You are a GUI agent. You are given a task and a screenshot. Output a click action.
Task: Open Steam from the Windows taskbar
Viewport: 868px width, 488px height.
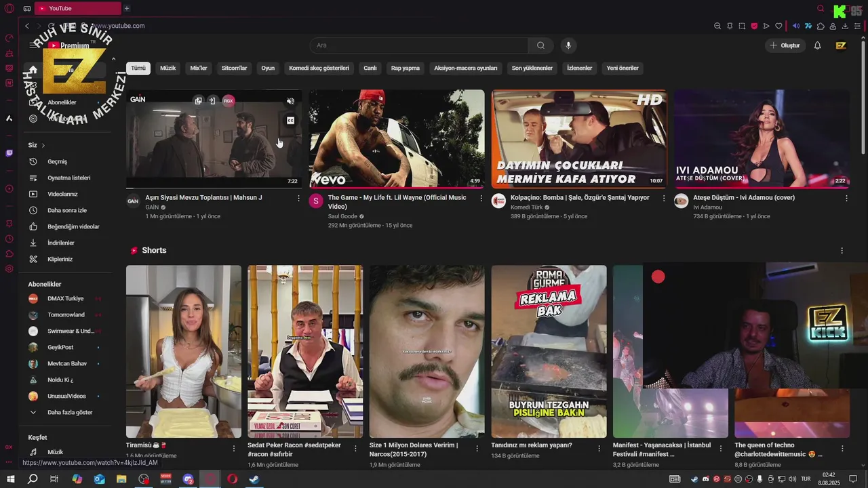point(254,479)
